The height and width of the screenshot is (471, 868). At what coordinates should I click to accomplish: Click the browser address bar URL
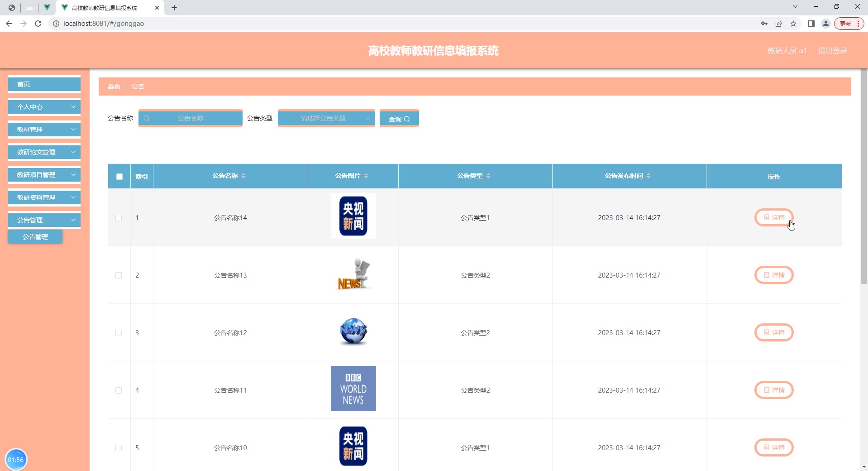pos(104,24)
